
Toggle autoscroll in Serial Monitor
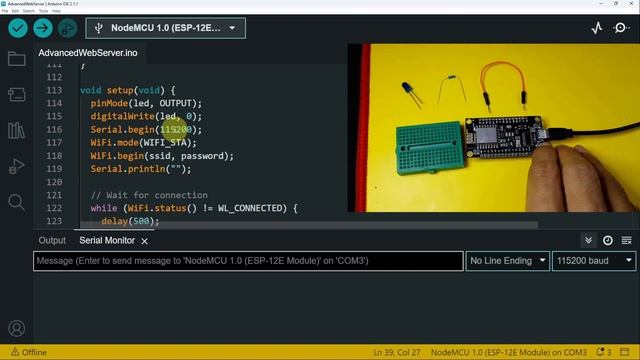588,240
